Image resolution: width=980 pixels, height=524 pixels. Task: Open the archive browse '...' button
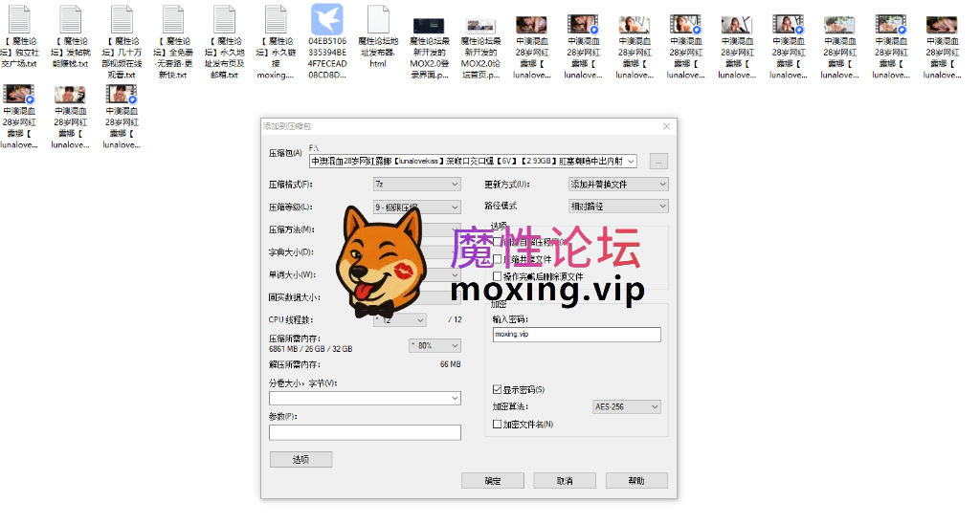(x=658, y=162)
